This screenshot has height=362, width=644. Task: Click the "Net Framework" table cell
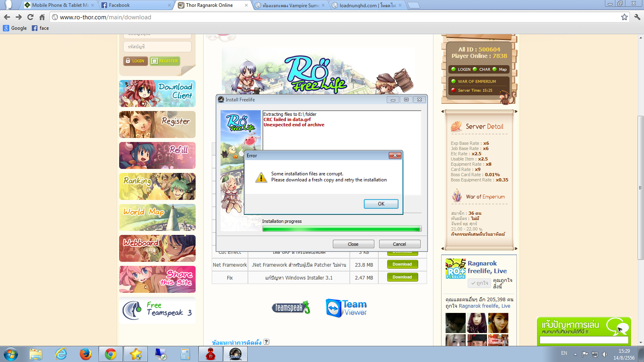coord(230,265)
